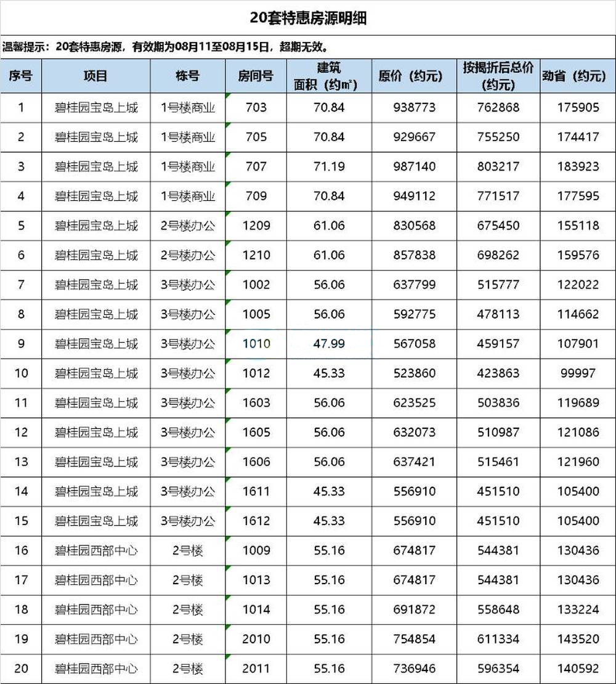
Task: Click original price 736946
Action: [x=414, y=669]
